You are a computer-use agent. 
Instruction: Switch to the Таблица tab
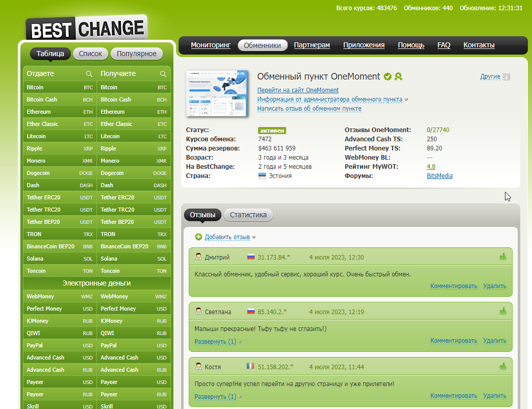click(x=50, y=54)
